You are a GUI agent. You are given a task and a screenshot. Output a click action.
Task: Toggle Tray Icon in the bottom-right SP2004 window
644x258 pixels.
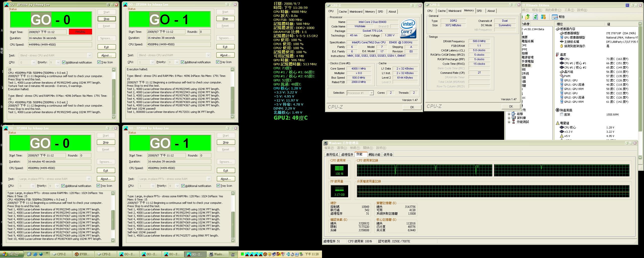(218, 186)
